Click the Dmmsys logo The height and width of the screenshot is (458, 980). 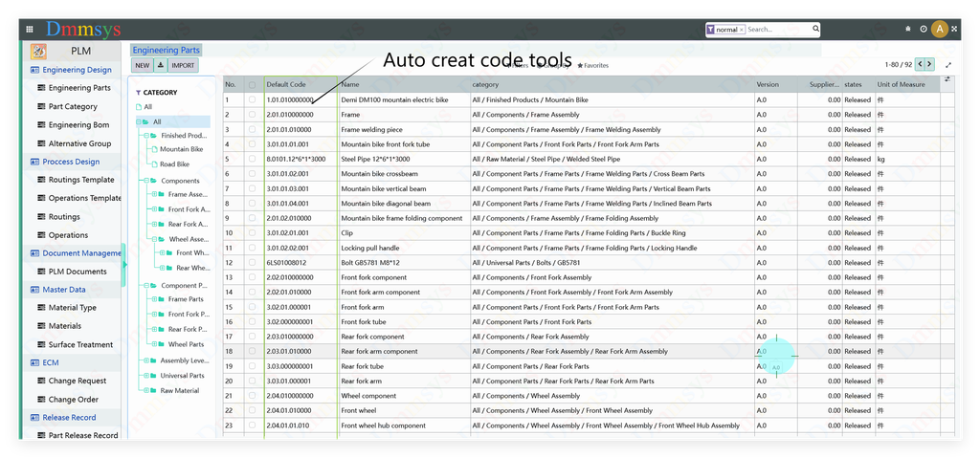pyautogui.click(x=83, y=30)
